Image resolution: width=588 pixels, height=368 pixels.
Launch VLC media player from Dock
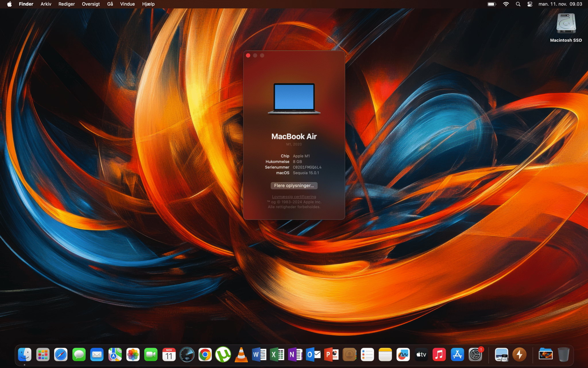point(241,355)
